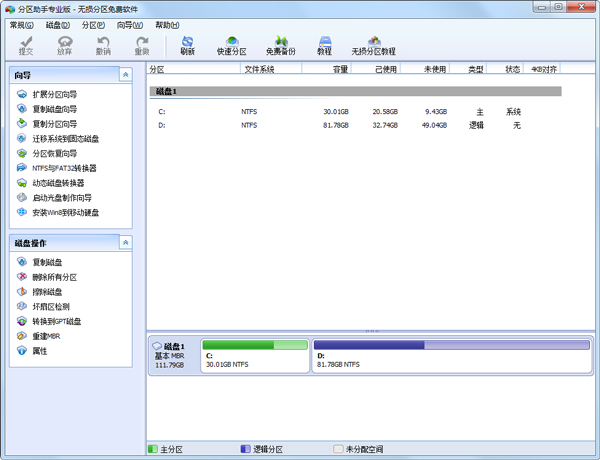This screenshot has height=460, width=600.
Task: Click 重建MBR in disk operations
Action: pyautogui.click(x=47, y=336)
